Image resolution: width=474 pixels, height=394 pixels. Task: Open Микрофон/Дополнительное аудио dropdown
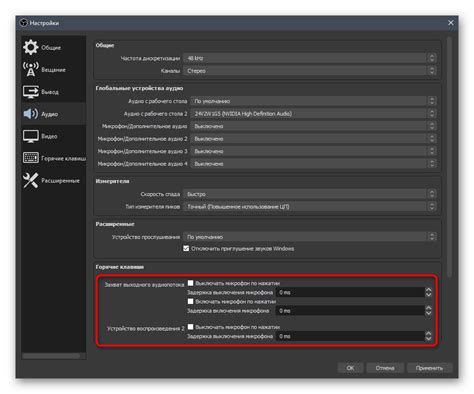click(x=313, y=126)
